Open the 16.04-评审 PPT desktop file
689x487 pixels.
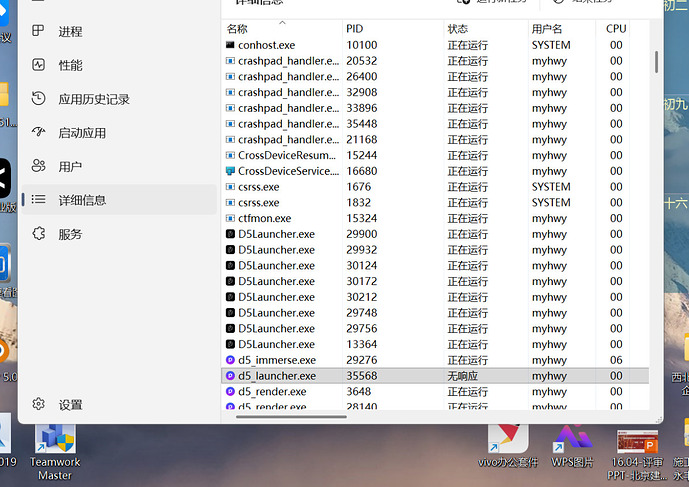(x=637, y=455)
